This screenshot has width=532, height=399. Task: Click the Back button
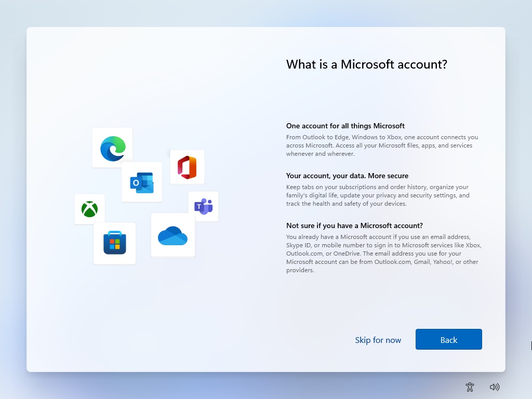tap(448, 339)
